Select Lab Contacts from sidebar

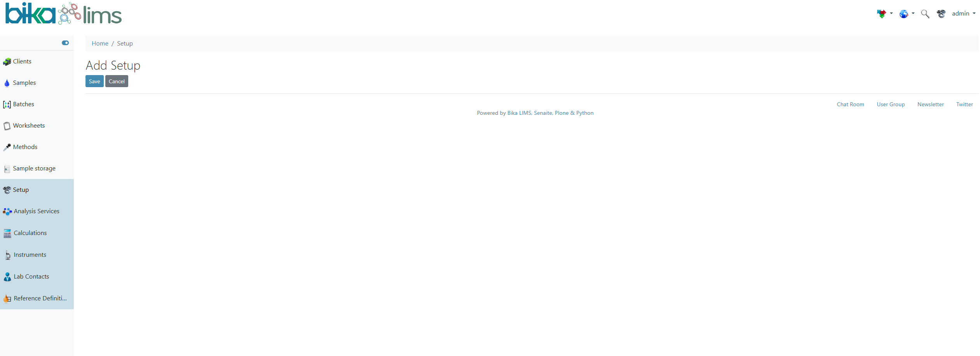(31, 277)
